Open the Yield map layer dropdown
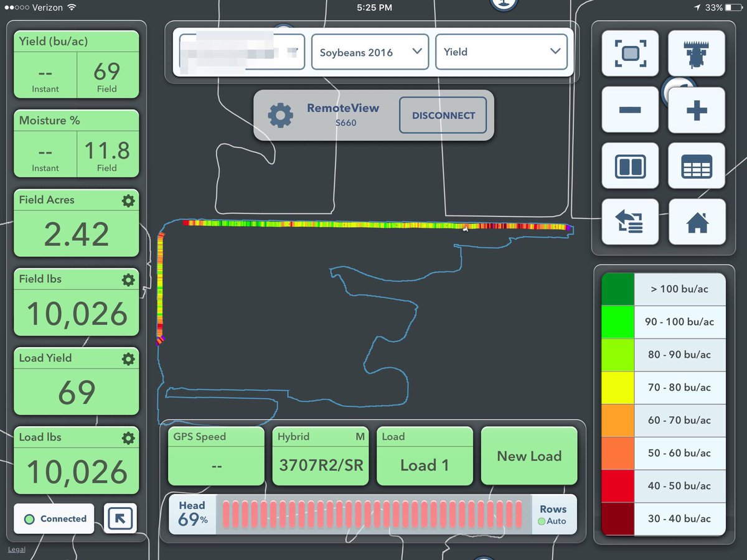This screenshot has height=560, width=747. coord(501,52)
